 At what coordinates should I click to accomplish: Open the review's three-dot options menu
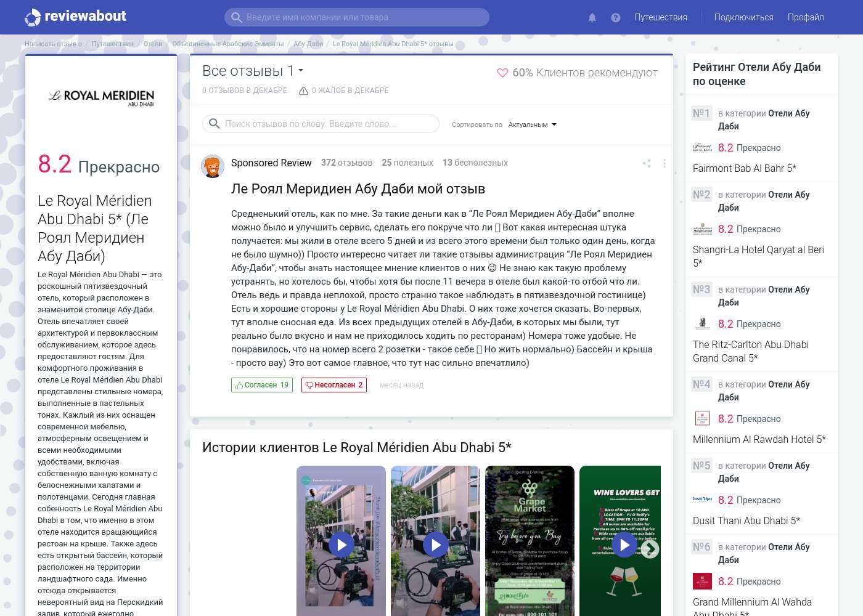664,163
